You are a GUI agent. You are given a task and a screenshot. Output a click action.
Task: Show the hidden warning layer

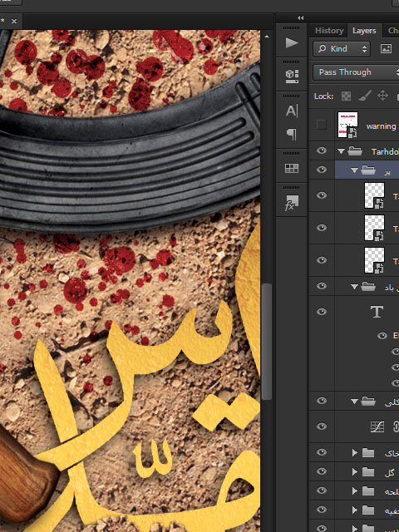tap(322, 125)
